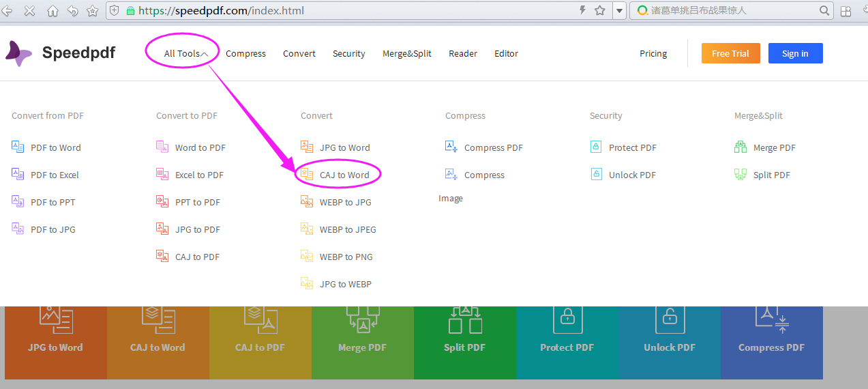This screenshot has width=868, height=389.
Task: Click the search magnifier icon
Action: pyautogui.click(x=824, y=10)
